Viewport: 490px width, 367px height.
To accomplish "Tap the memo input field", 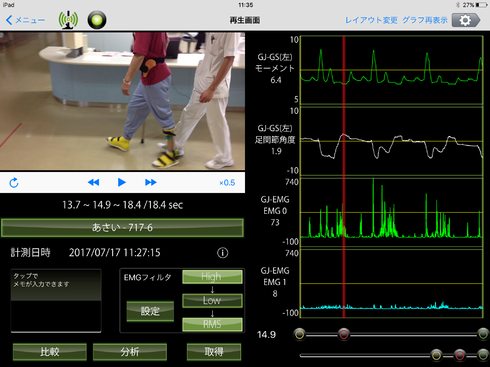I will pyautogui.click(x=56, y=301).
